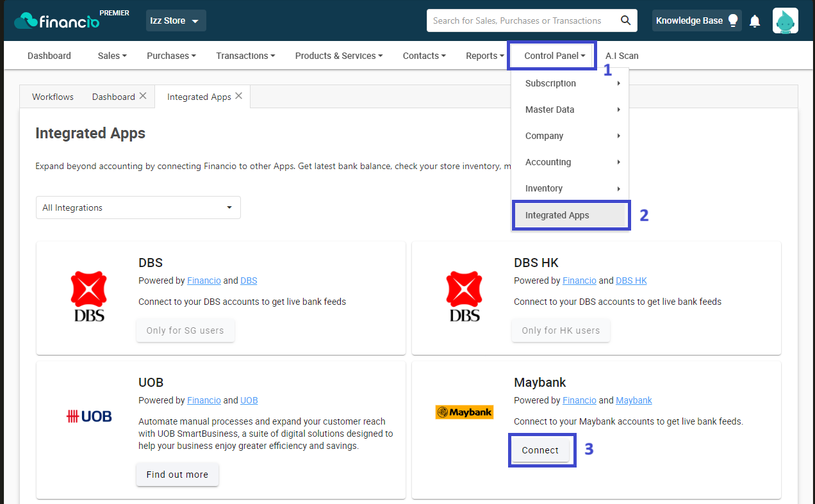Open the user avatar menu
The height and width of the screenshot is (504, 815).
pos(785,20)
